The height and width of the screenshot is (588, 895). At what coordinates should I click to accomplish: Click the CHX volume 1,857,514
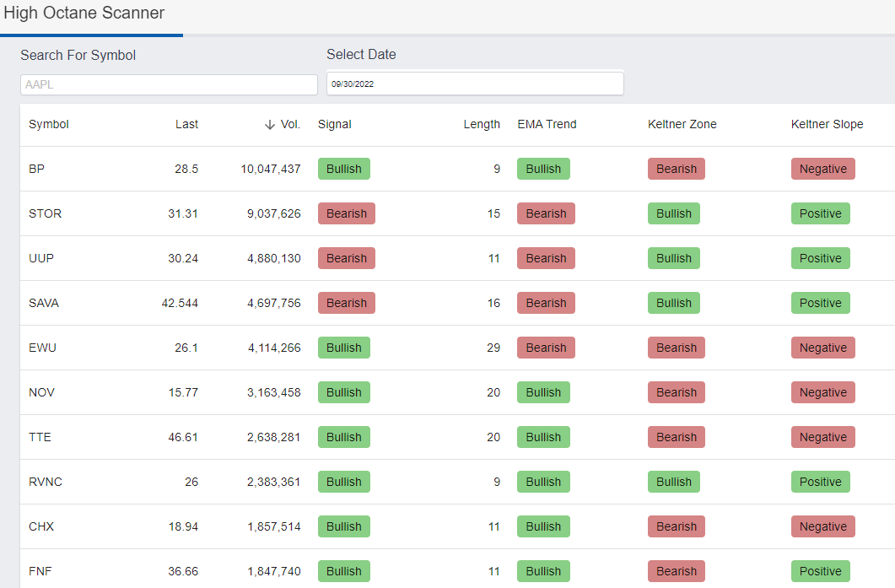[274, 526]
